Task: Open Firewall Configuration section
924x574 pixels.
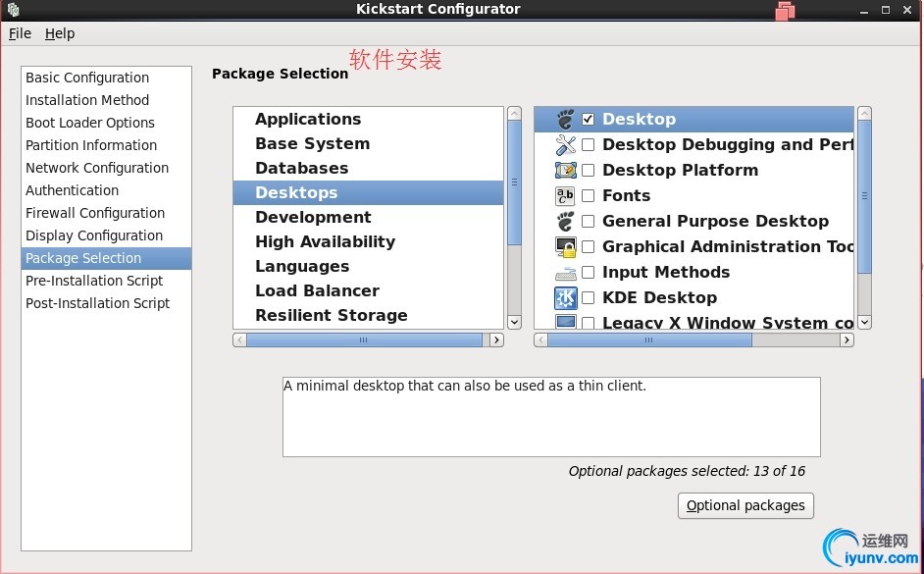Action: (106, 213)
